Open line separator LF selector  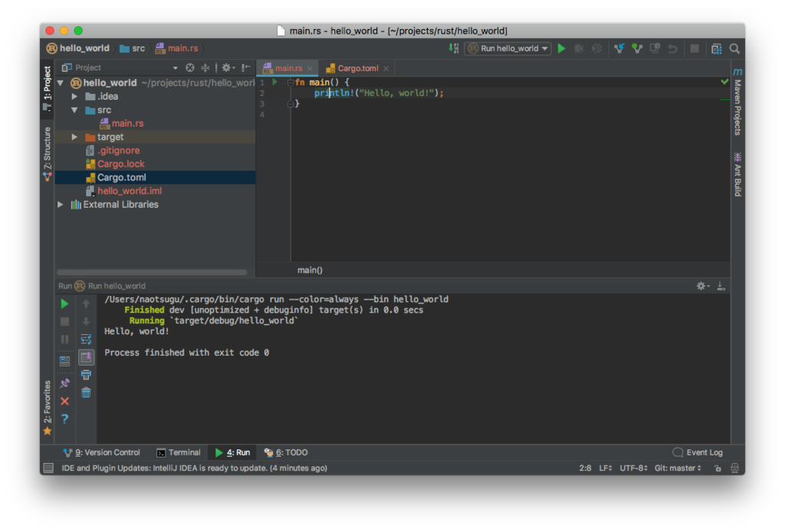click(x=606, y=468)
